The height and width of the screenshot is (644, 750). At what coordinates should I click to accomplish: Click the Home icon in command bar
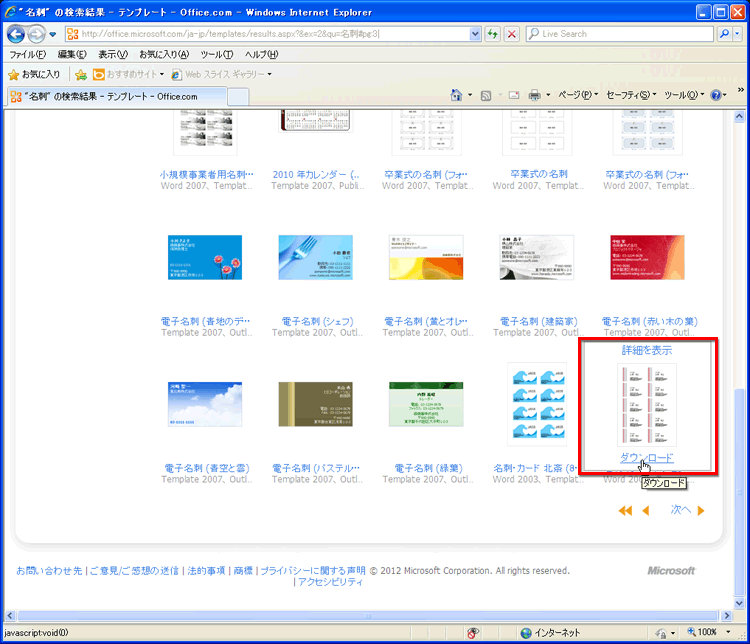point(456,95)
